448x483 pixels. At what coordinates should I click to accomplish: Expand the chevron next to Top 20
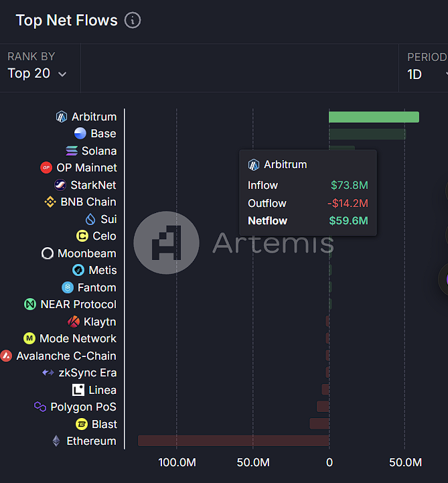click(63, 74)
